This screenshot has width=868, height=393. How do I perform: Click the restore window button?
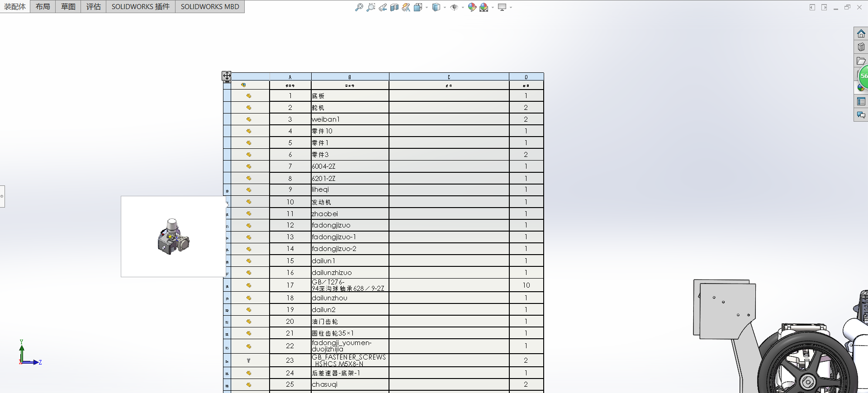pos(848,7)
